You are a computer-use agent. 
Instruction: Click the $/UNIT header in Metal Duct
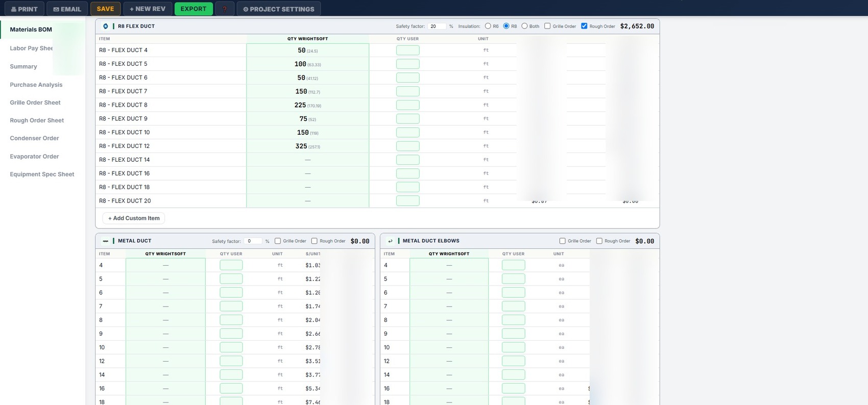point(313,254)
